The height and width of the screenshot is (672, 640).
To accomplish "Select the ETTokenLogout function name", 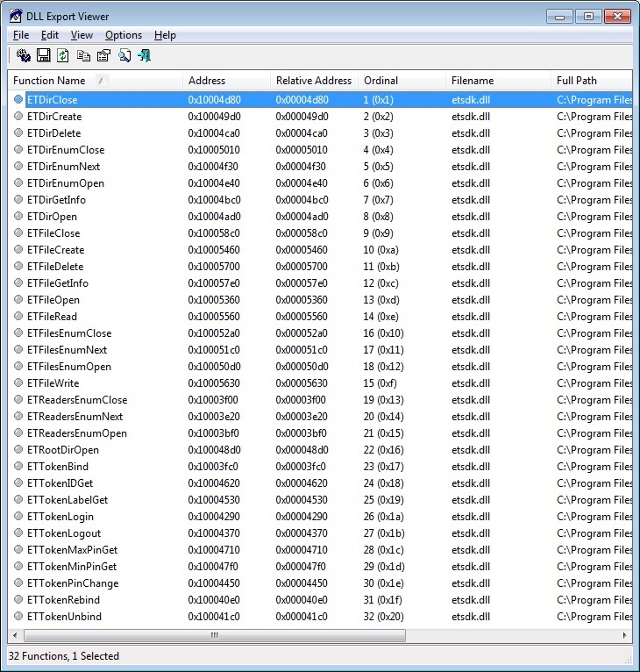I will coord(64,533).
